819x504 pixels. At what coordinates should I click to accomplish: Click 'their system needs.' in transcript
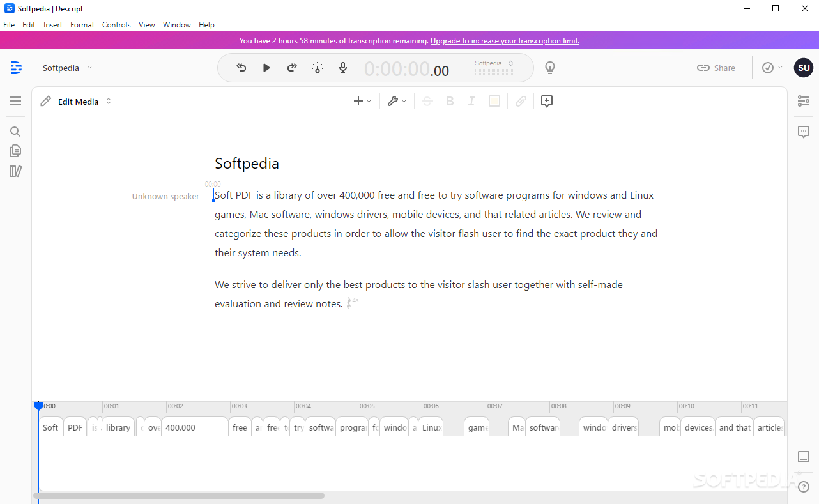pos(257,253)
